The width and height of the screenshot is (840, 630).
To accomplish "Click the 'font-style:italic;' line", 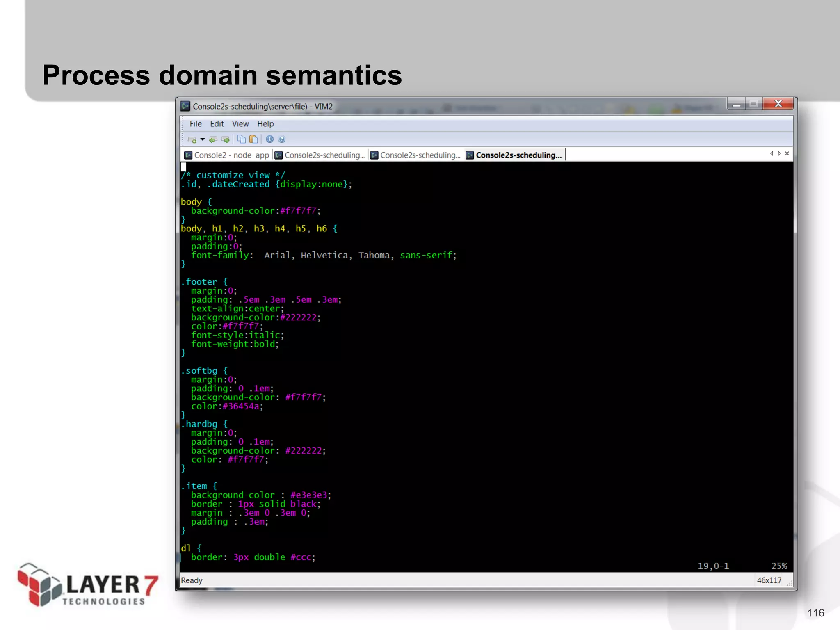I will (x=237, y=335).
